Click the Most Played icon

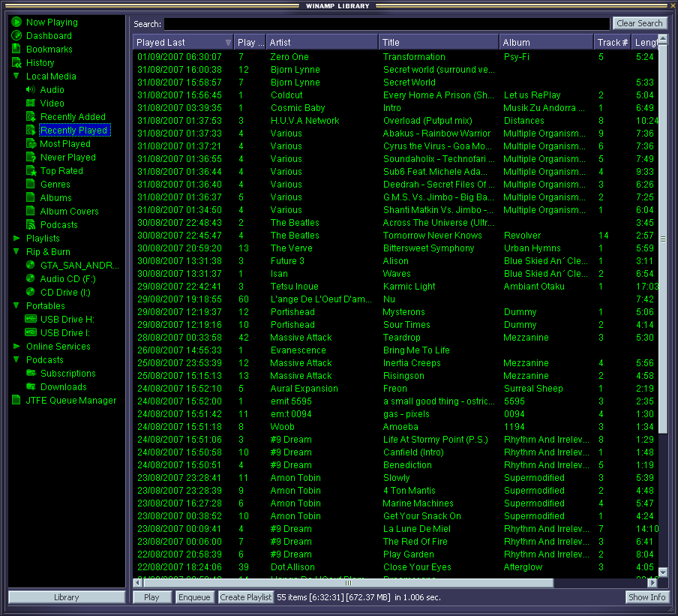tap(31, 143)
